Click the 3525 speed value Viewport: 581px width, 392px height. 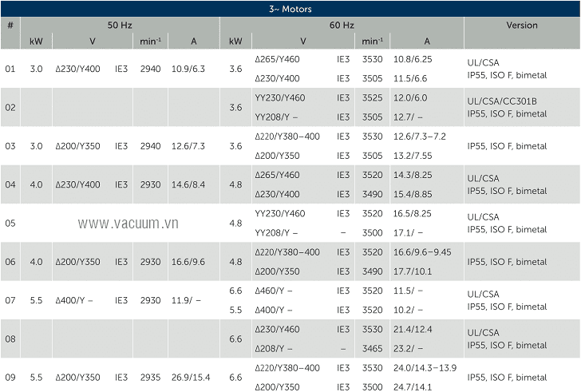click(372, 98)
